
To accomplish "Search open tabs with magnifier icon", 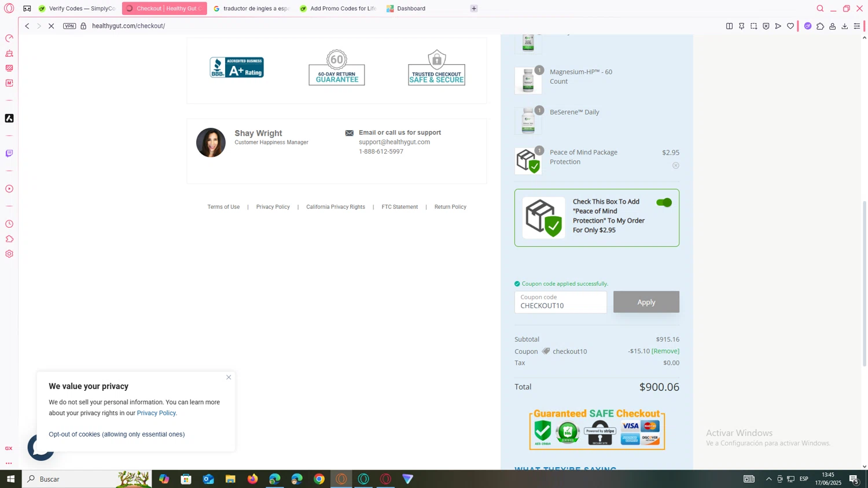I will 820,9.
